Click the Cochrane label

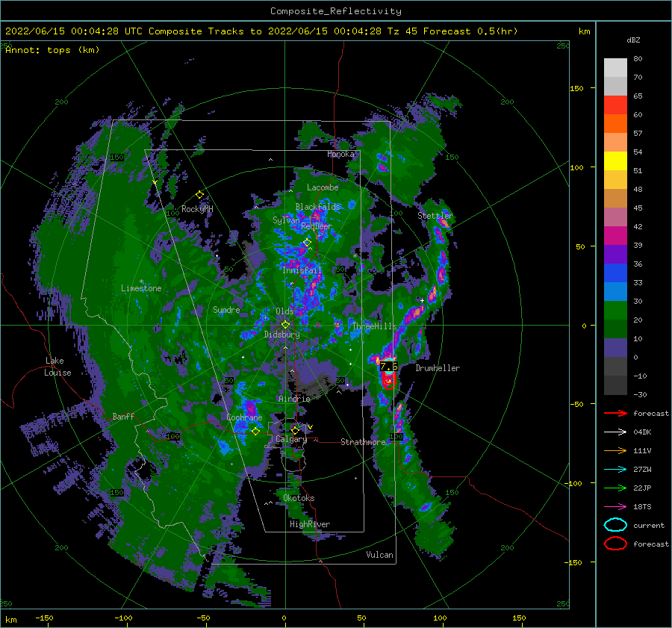[244, 417]
